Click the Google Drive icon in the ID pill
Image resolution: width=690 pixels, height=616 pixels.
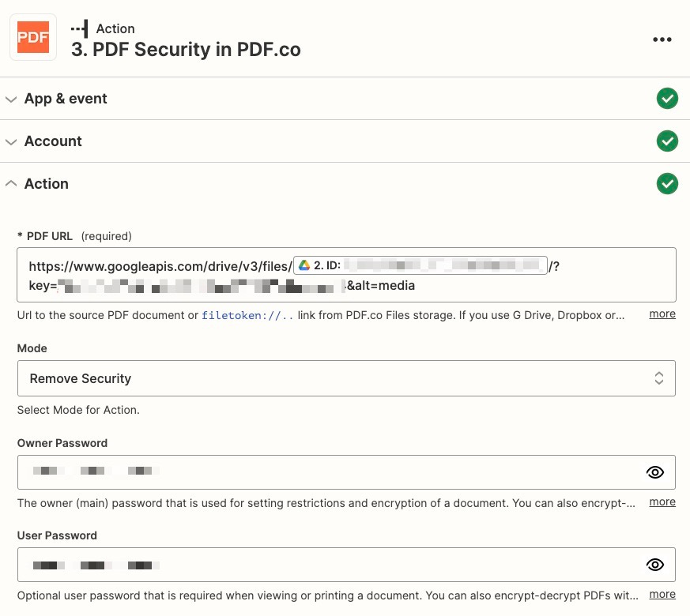pos(303,266)
